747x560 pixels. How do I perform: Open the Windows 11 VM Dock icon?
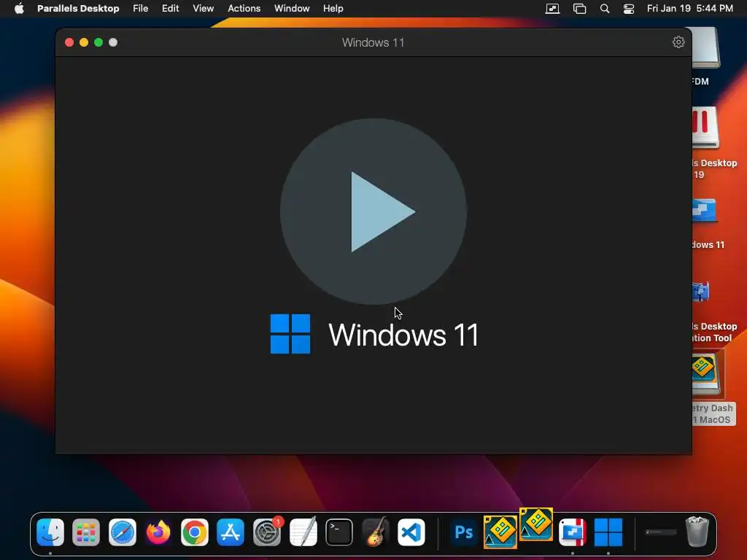coord(608,532)
